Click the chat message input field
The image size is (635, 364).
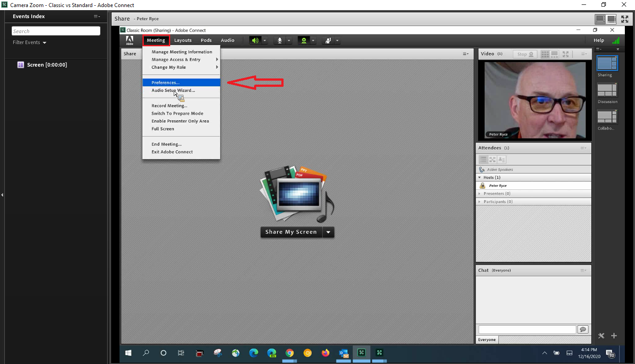click(527, 330)
